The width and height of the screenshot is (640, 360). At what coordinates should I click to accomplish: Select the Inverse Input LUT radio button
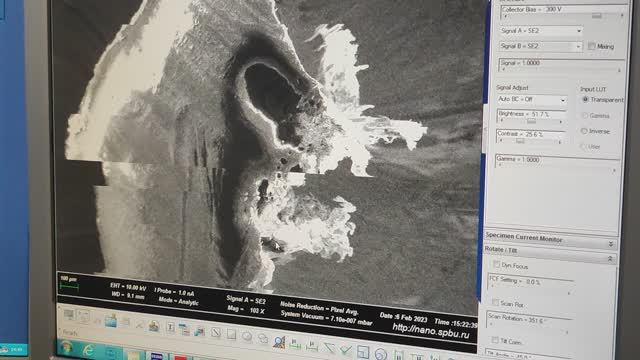584,131
